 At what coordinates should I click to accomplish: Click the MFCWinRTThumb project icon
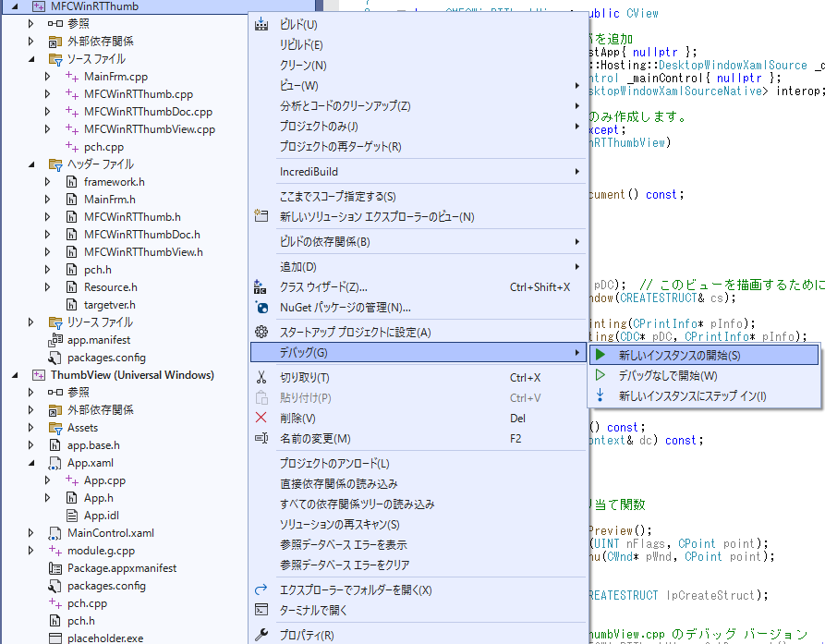39,6
